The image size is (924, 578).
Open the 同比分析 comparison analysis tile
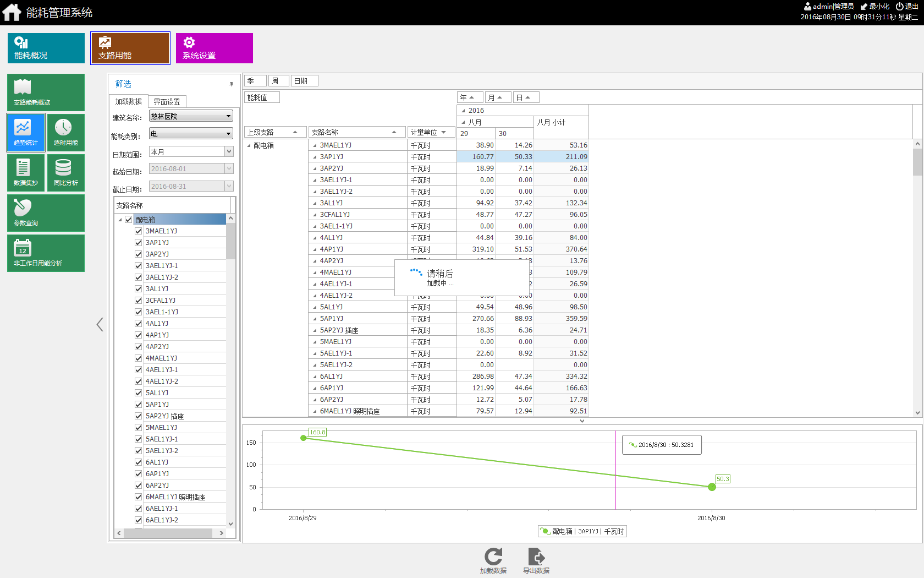click(x=66, y=173)
